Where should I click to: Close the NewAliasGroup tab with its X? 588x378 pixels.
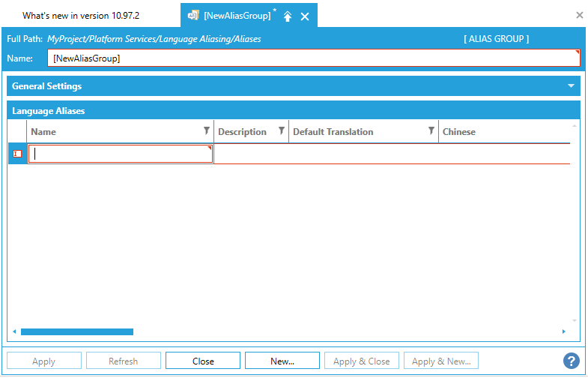[x=305, y=16]
